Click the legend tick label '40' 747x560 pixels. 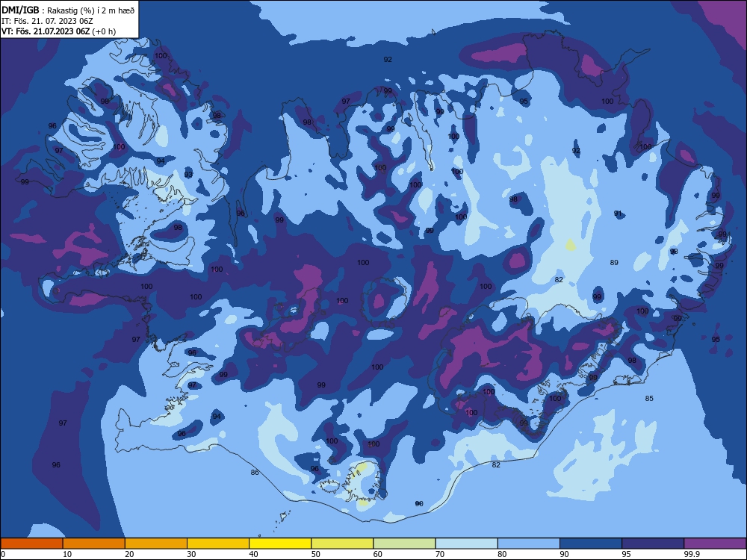[253, 554]
